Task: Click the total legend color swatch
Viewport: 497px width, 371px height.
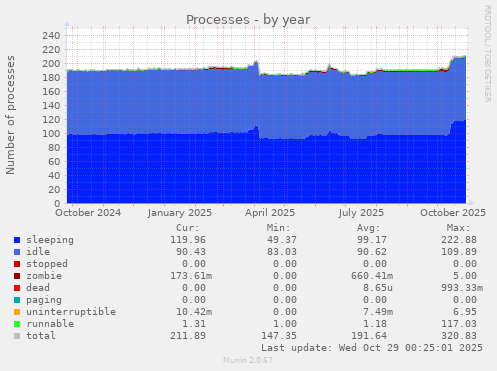Action: [17, 336]
